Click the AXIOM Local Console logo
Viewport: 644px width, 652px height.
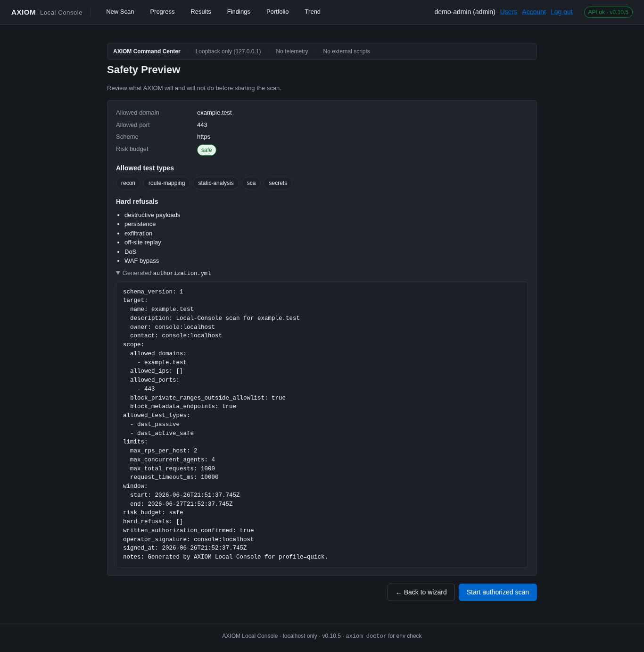point(47,12)
